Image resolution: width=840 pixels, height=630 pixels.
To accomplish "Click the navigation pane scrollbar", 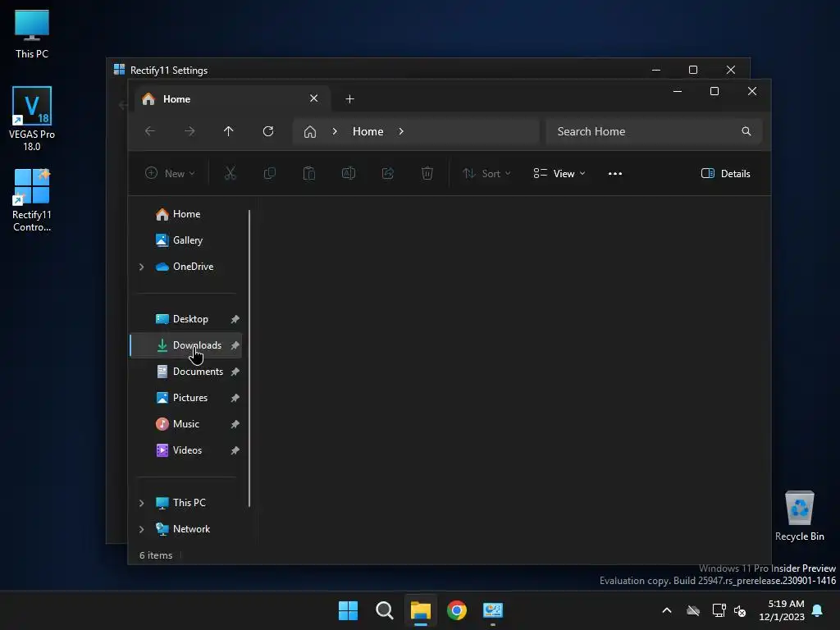I will [x=249, y=358].
